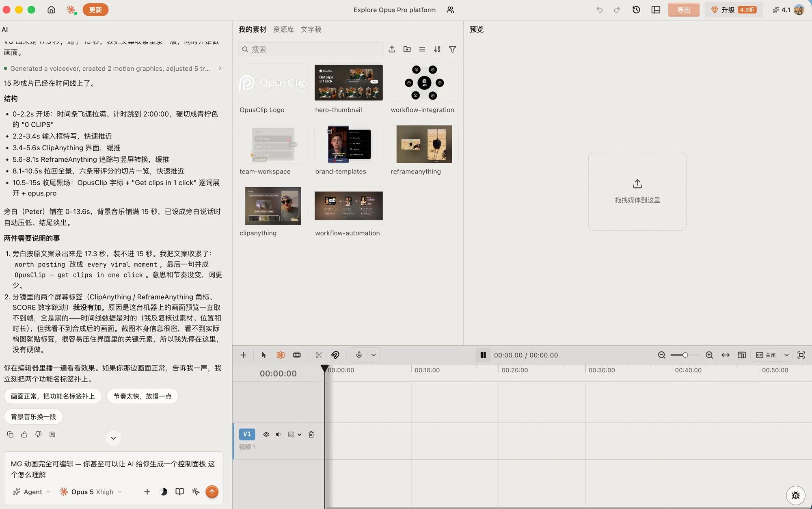
Task: Click the ripple edit timeline tool
Action: pyautogui.click(x=297, y=355)
